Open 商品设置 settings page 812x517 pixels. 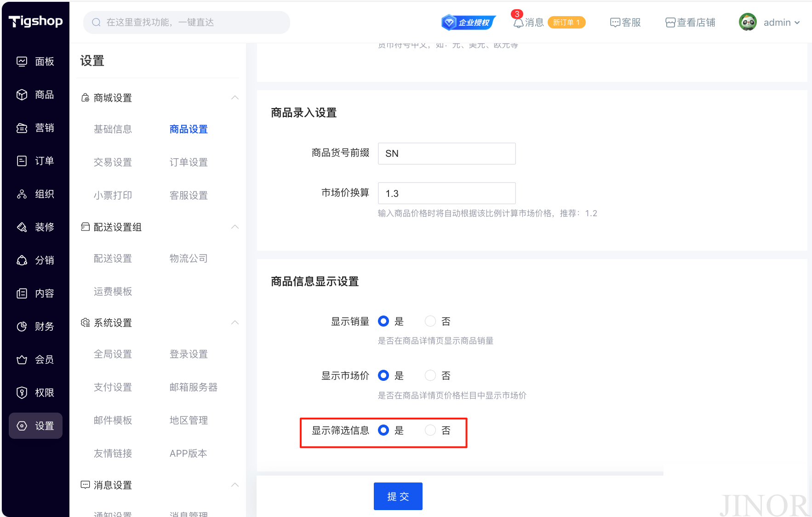(x=189, y=129)
